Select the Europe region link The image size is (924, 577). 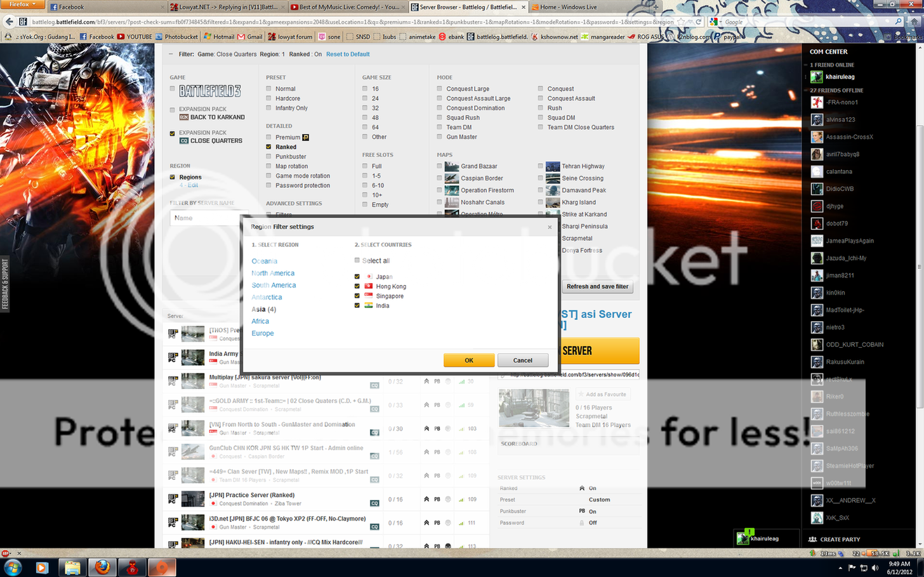click(x=263, y=333)
